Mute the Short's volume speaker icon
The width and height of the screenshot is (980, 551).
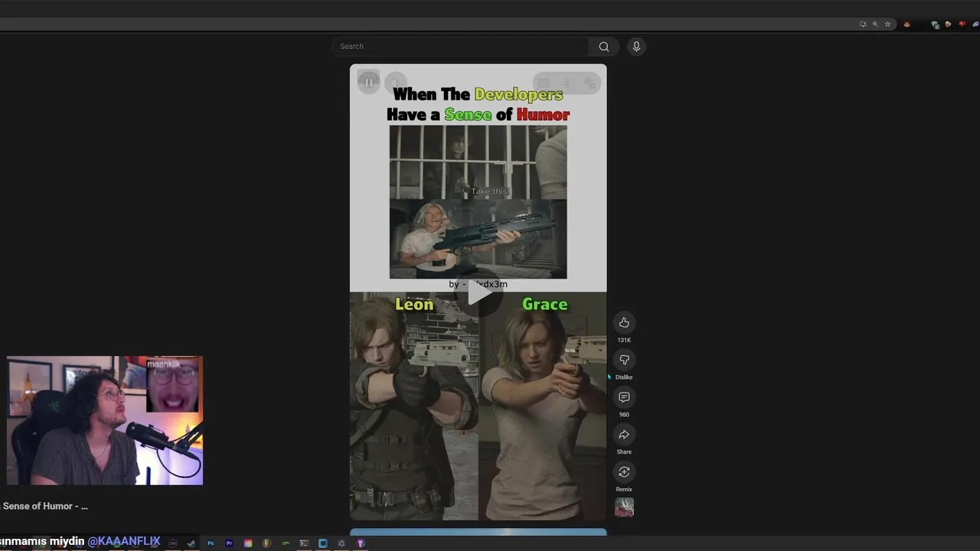(395, 82)
